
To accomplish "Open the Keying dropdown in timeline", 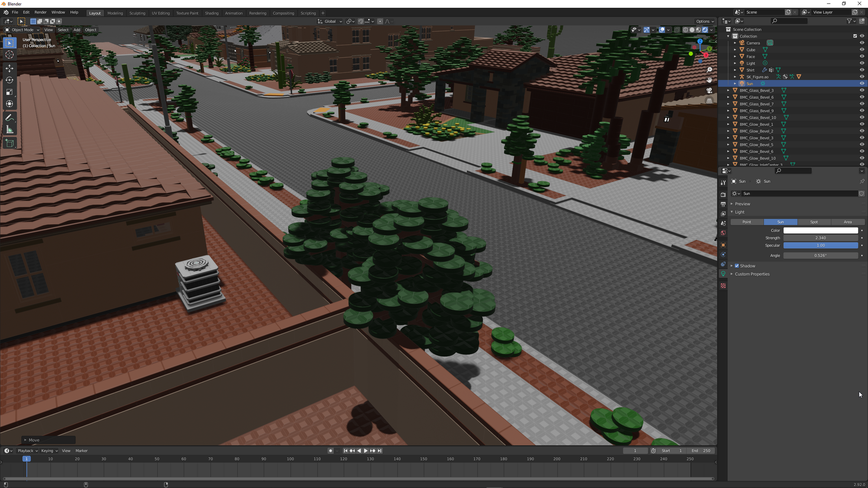I will [49, 451].
